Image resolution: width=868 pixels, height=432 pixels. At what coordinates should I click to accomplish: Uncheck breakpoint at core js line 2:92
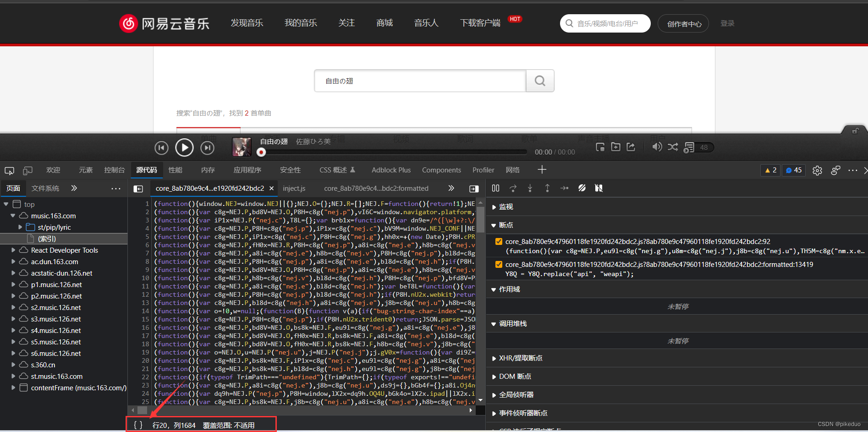pyautogui.click(x=499, y=241)
